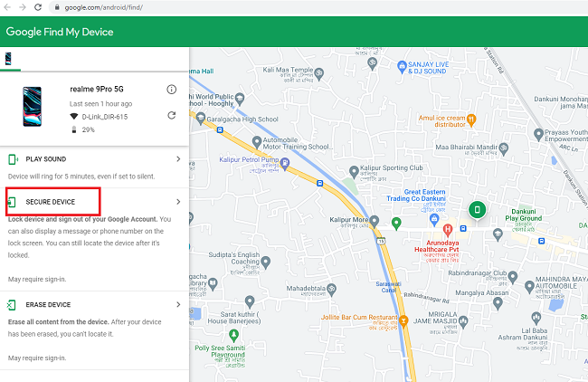Click the Rabindranagar Club map pin
The height and width of the screenshot is (382, 588).
coord(513,277)
